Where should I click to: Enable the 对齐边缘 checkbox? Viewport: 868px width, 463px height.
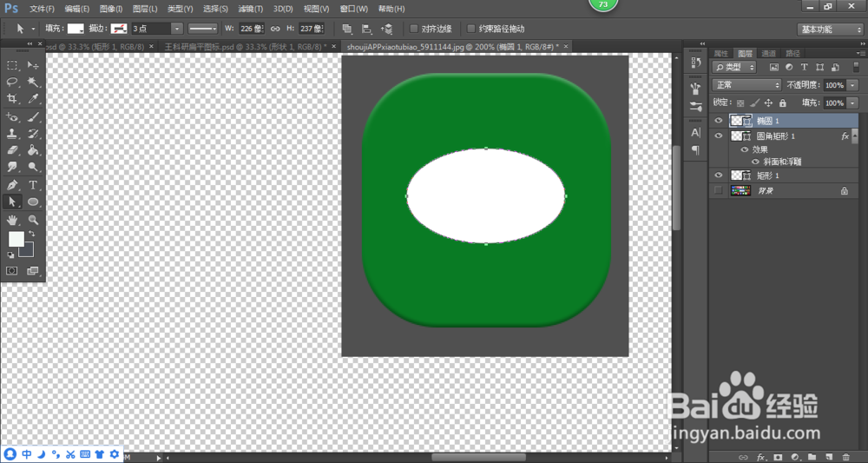[413, 29]
